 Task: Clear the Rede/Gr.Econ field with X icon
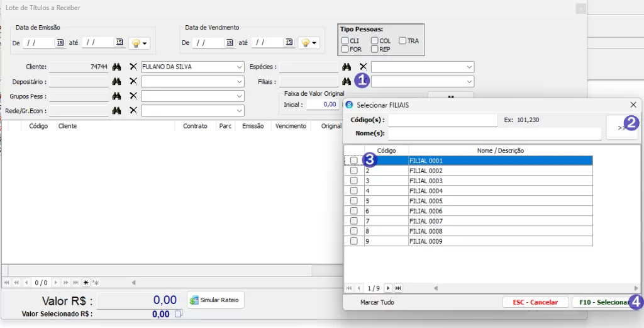tap(133, 110)
